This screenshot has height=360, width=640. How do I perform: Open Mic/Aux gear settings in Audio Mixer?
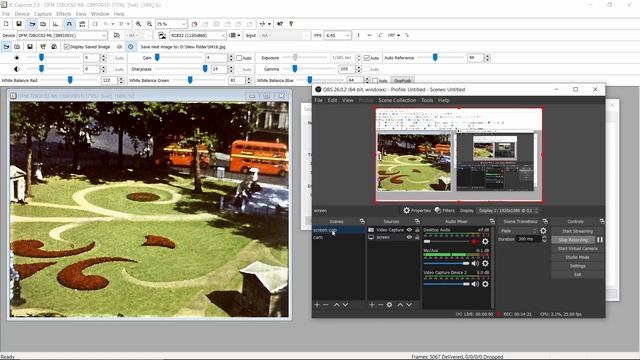click(485, 263)
